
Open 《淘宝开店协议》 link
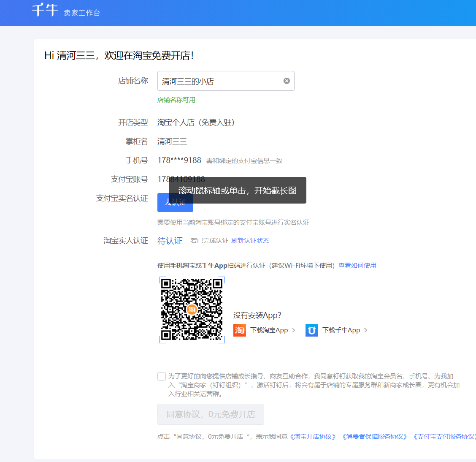pos(313,437)
